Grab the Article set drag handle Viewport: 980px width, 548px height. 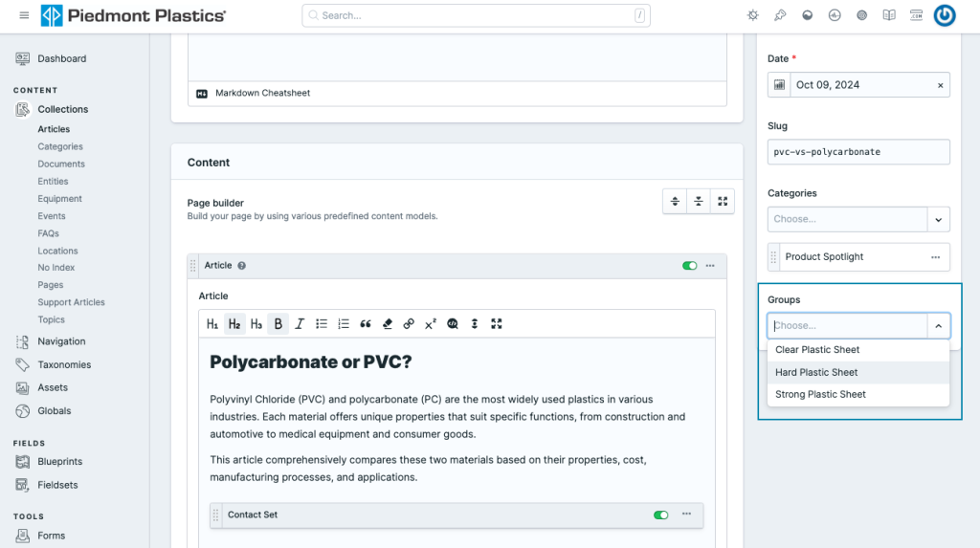[193, 266]
